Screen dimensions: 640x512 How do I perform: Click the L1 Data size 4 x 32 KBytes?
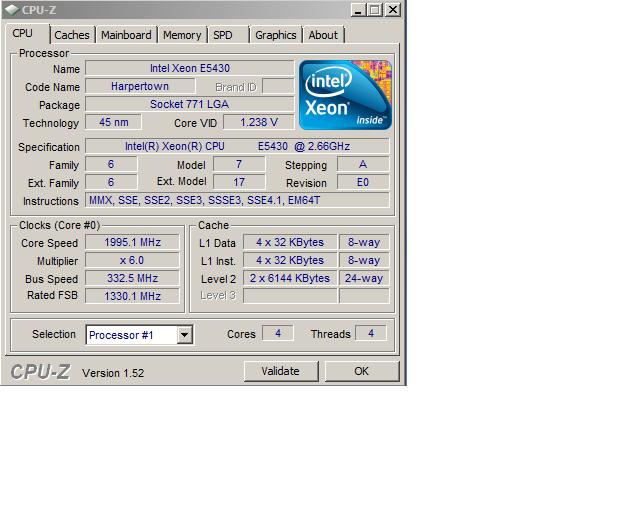[290, 242]
